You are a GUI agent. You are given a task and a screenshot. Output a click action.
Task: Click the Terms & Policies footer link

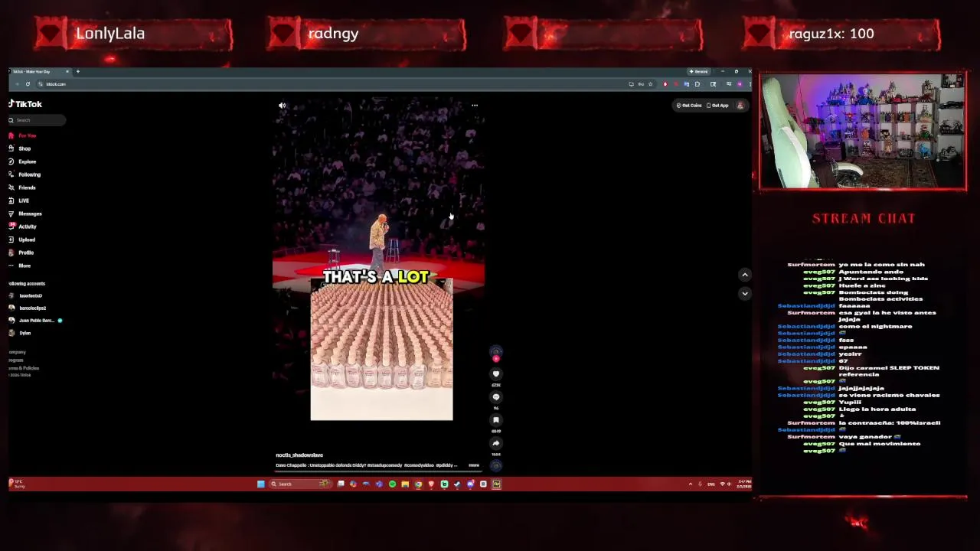[24, 368]
